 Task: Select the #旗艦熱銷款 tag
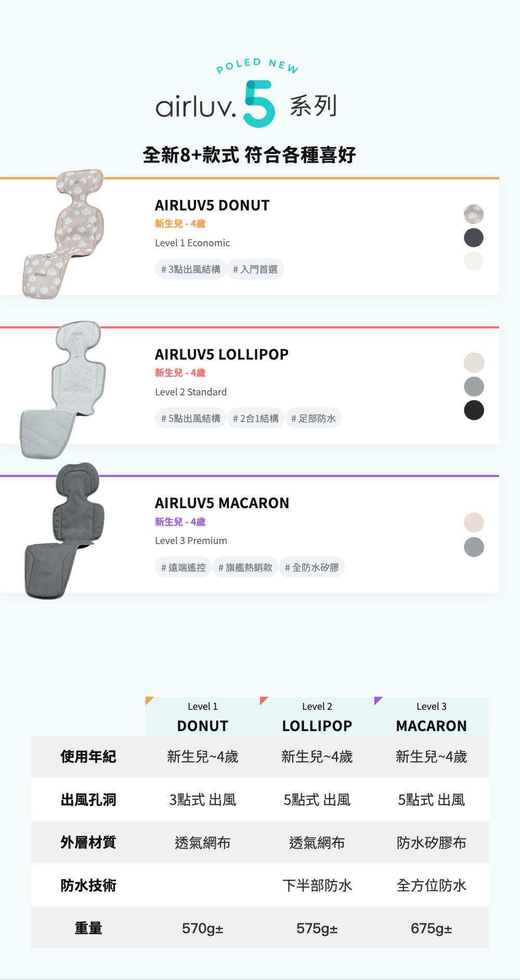click(x=245, y=567)
